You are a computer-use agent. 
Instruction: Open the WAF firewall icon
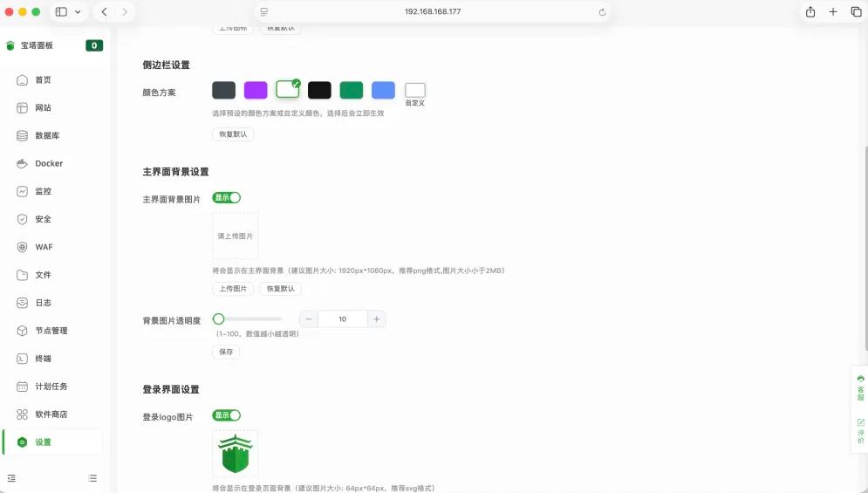22,247
